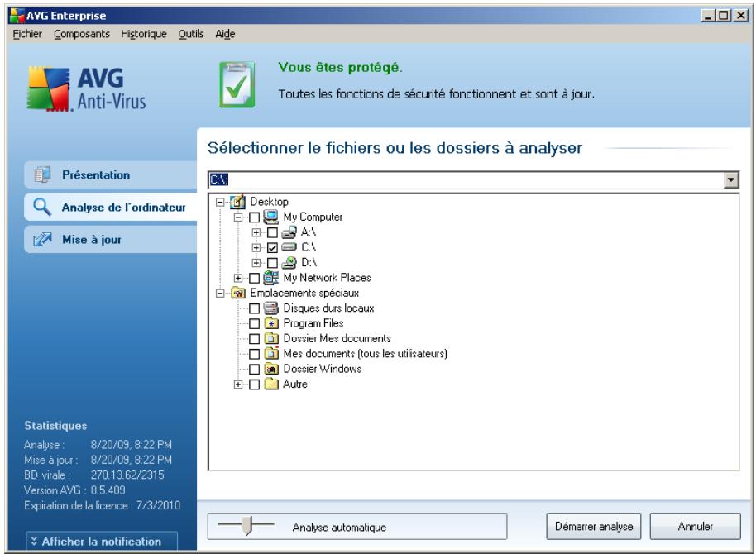
Task: Expand the A:\ drive node
Action: coord(256,232)
